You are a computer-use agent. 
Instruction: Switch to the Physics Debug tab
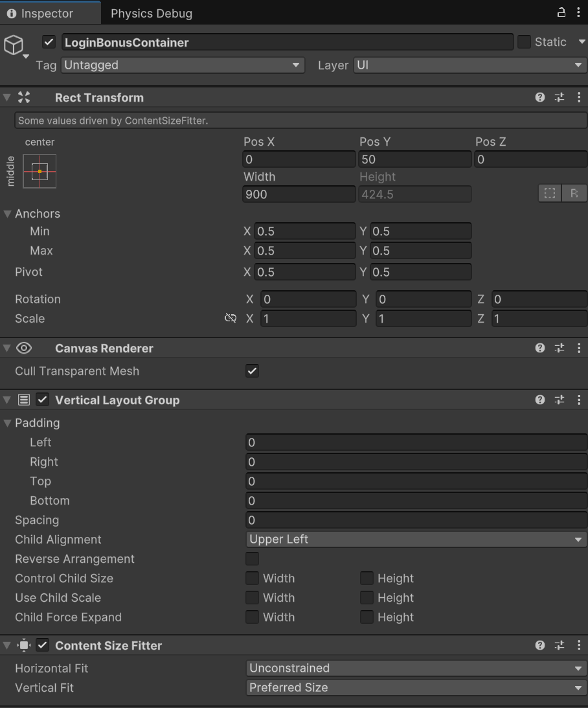point(151,13)
